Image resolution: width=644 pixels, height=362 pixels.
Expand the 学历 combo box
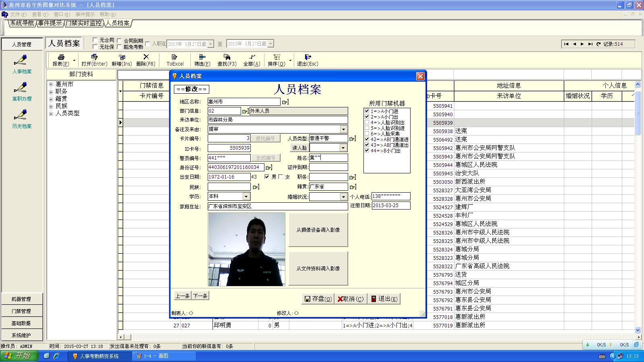(246, 197)
